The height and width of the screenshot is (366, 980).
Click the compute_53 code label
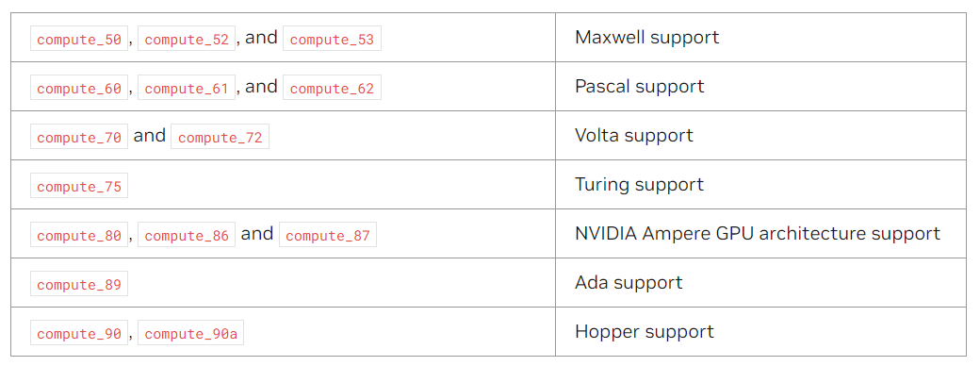(x=332, y=39)
